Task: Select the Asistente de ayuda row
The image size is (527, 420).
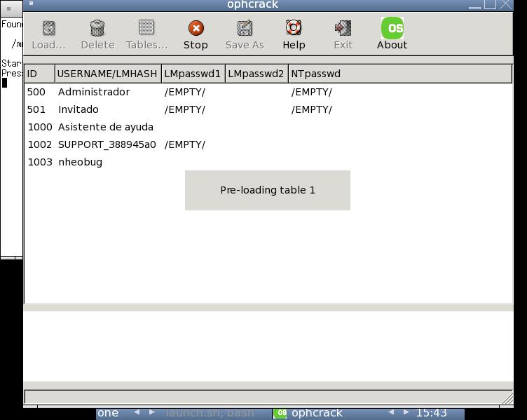Action: (x=268, y=127)
